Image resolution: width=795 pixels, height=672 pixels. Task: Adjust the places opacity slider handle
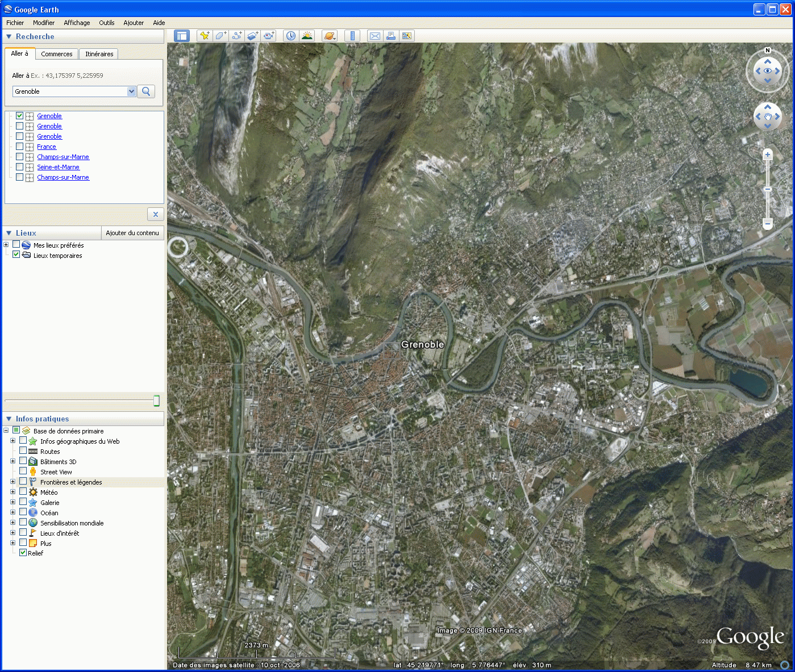tap(156, 400)
